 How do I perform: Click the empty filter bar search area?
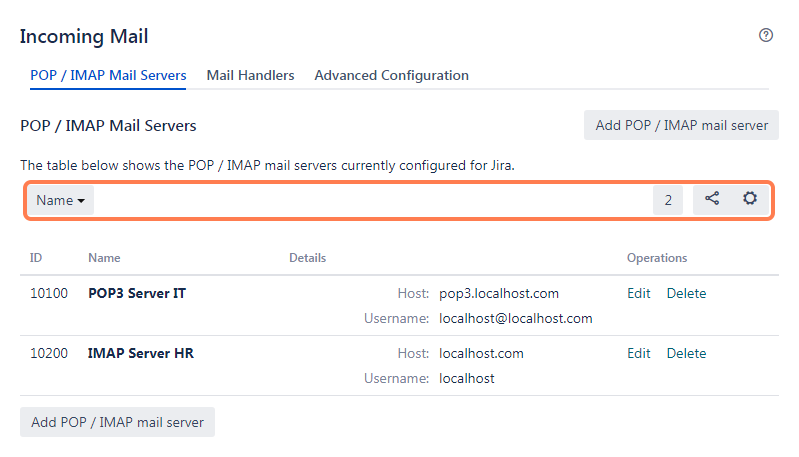tap(370, 200)
